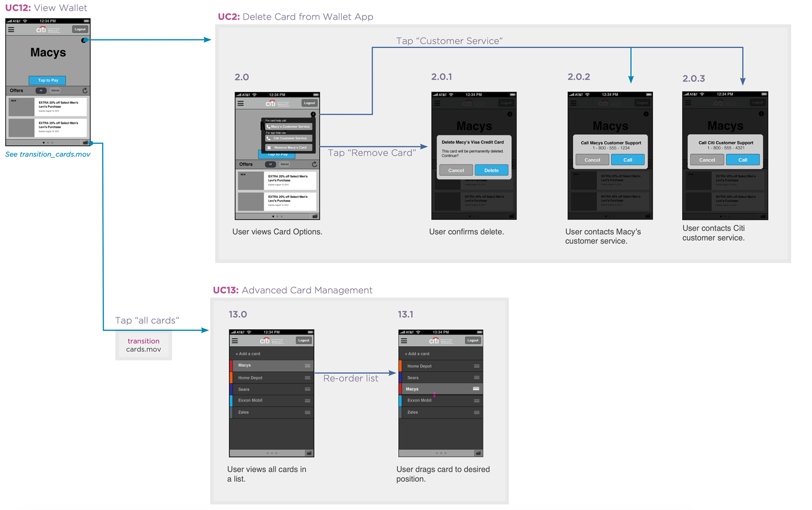The image size is (812, 510).
Task: Tap Call in Macys Customer Support dialog
Action: pos(628,160)
